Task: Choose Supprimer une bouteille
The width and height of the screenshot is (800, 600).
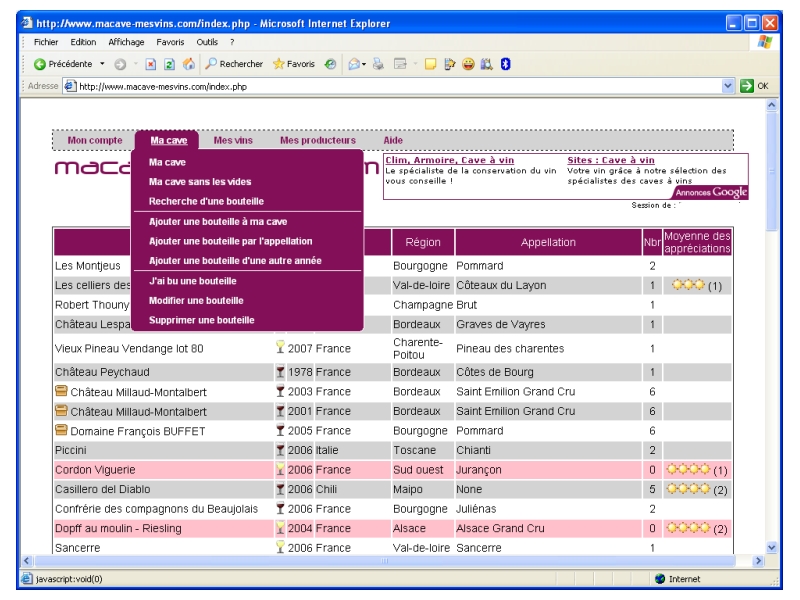Action: click(202, 320)
